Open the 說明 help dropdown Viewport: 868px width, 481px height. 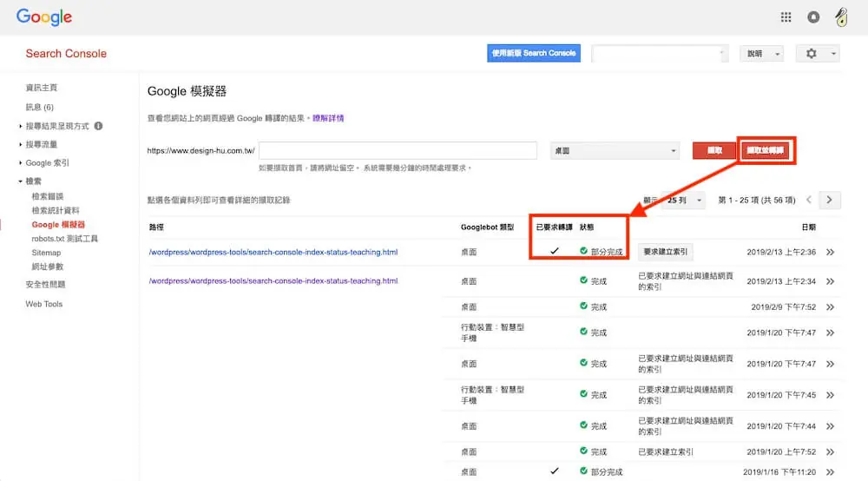(762, 54)
